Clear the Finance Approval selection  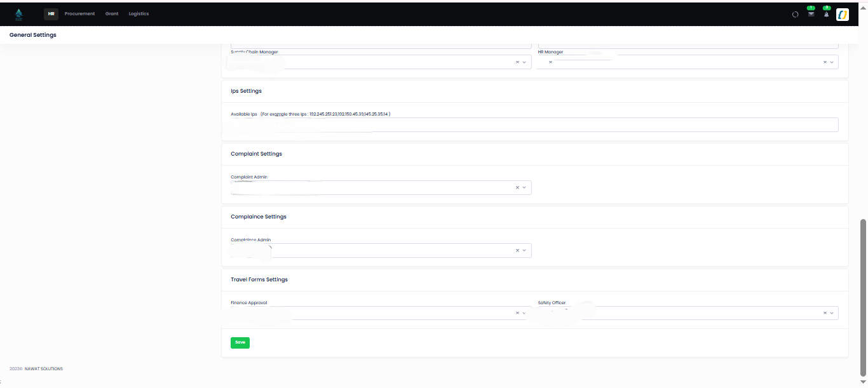click(517, 313)
